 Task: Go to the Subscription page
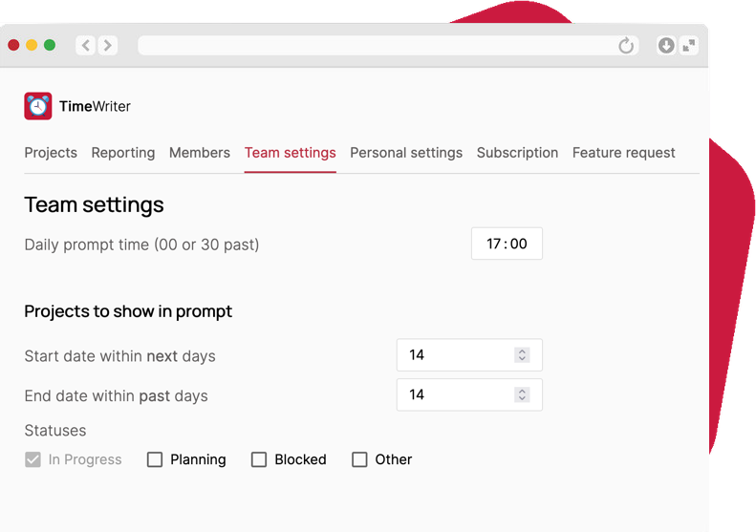[517, 153]
